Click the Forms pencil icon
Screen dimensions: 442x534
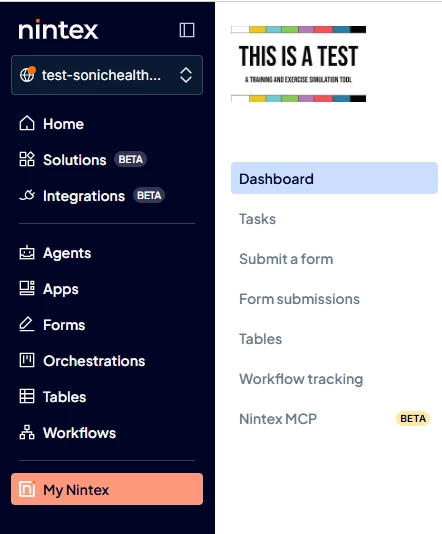(x=27, y=324)
